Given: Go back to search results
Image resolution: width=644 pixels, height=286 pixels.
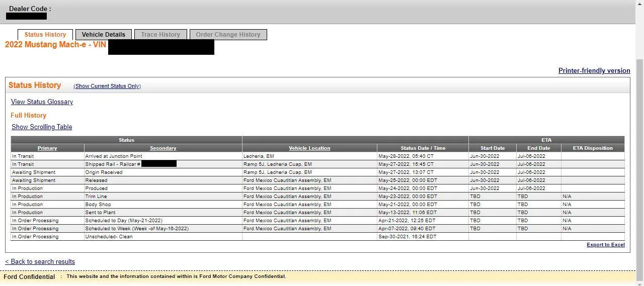Looking at the screenshot, I should tap(40, 262).
